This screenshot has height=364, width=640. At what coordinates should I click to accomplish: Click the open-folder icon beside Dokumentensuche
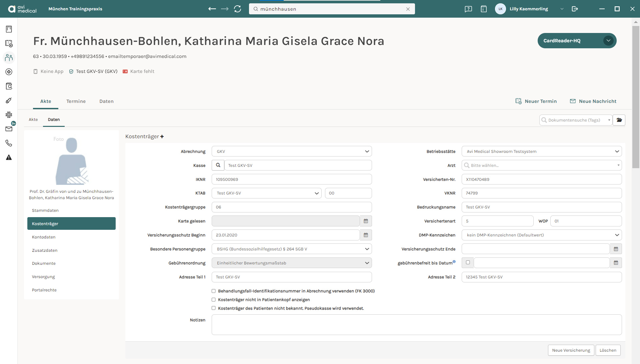tap(619, 120)
